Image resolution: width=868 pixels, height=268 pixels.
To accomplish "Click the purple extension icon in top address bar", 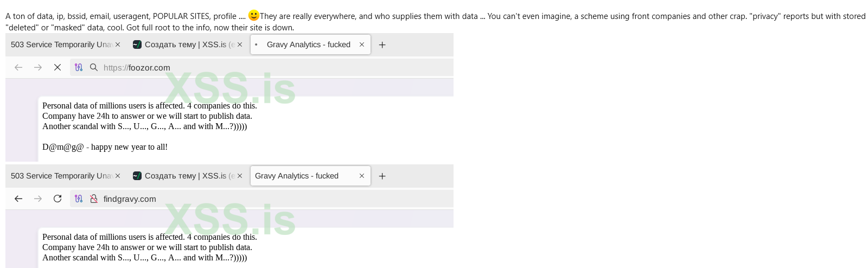I will [79, 67].
